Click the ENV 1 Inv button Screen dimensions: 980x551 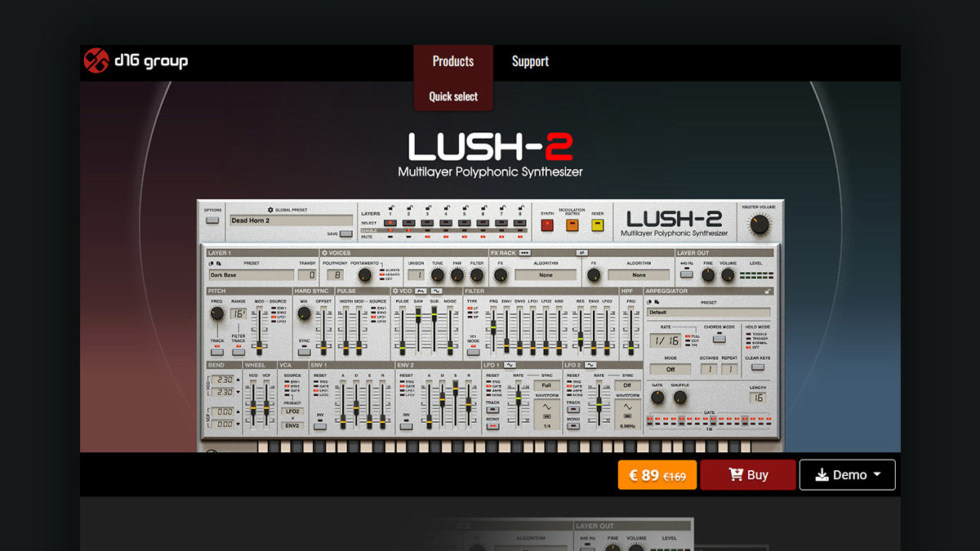(320, 426)
